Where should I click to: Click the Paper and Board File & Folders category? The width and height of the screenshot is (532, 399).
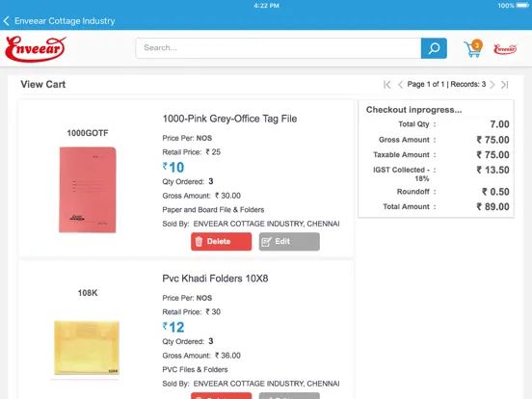[213, 210]
